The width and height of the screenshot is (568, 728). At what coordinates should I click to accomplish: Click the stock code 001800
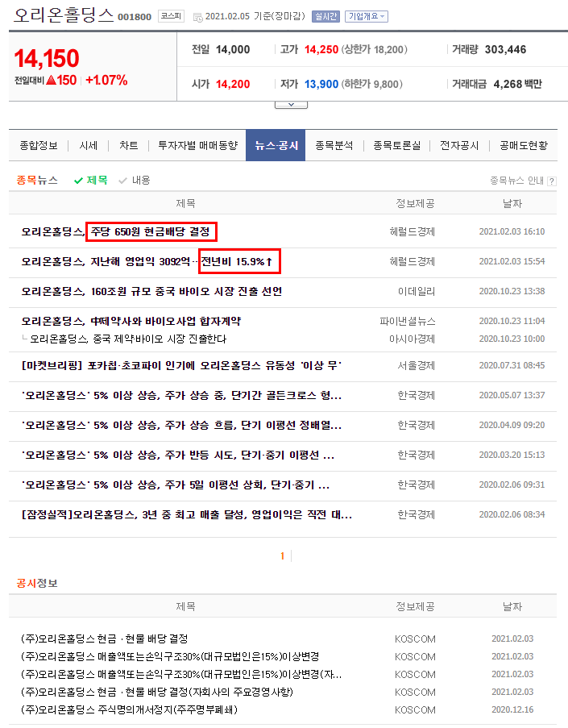[135, 17]
